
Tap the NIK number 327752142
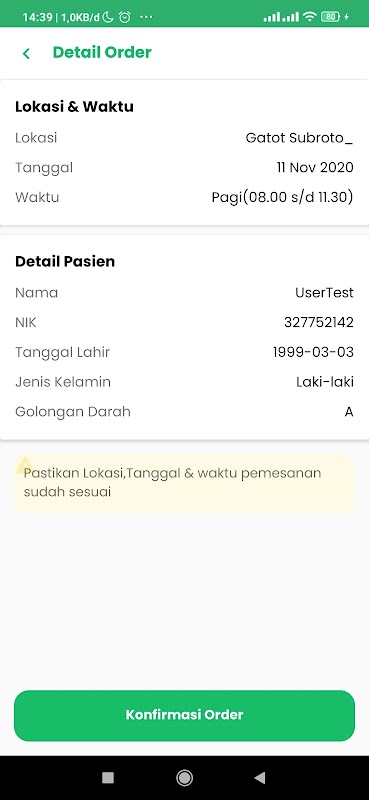318,322
